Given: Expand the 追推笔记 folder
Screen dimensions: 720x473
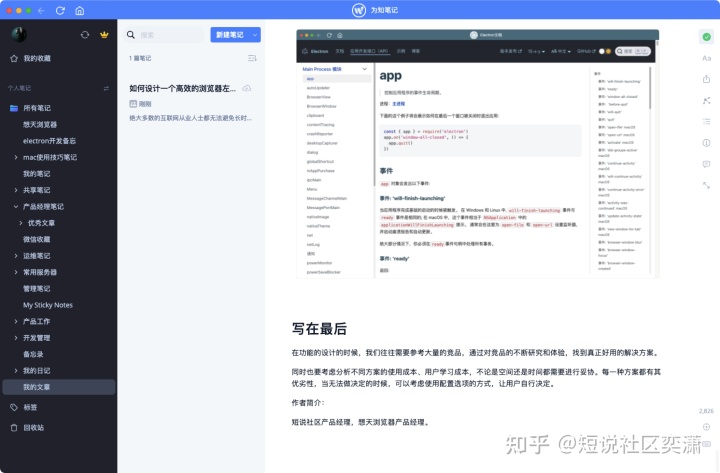Looking at the screenshot, I should coord(16,256).
